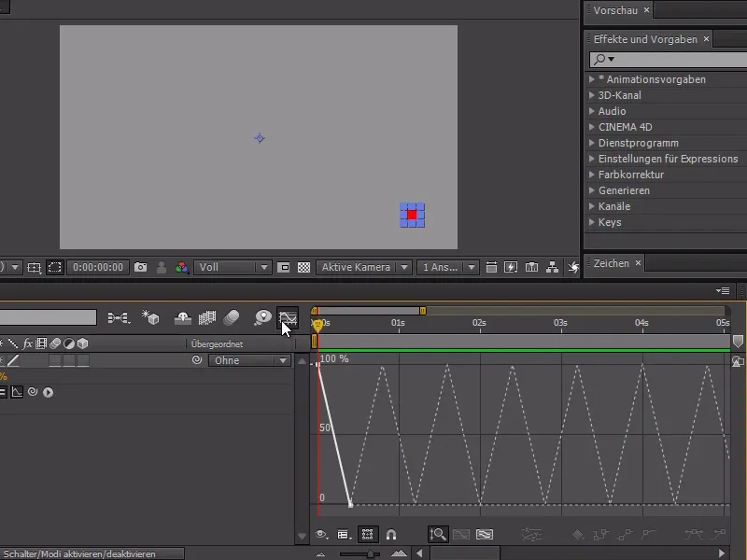This screenshot has width=747, height=560.
Task: Toggle transform box for multiple keys
Action: 367,534
